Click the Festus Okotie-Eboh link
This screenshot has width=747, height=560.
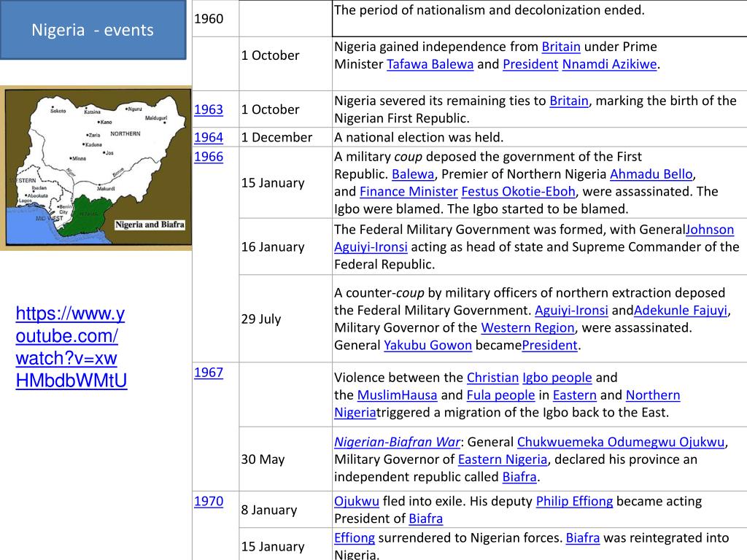point(519,192)
